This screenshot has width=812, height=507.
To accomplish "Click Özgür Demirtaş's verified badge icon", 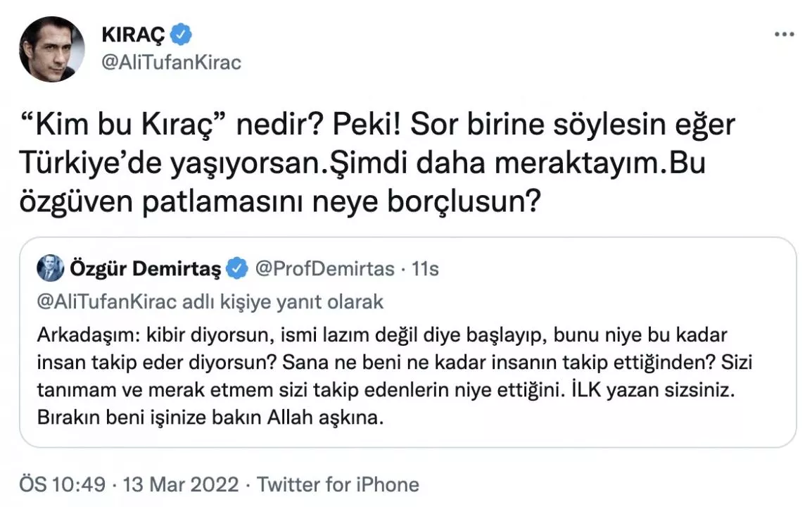I will (x=237, y=268).
